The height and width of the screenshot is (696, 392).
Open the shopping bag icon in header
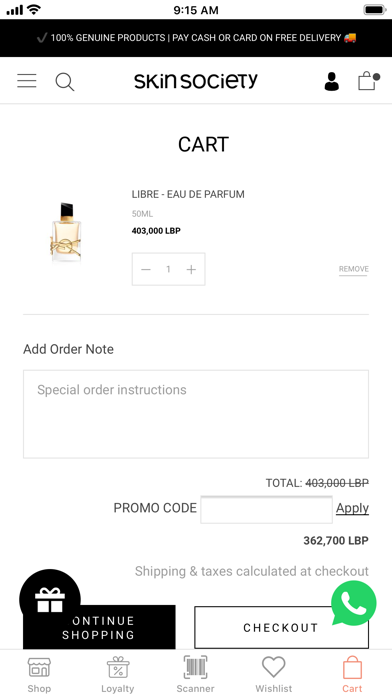(369, 81)
